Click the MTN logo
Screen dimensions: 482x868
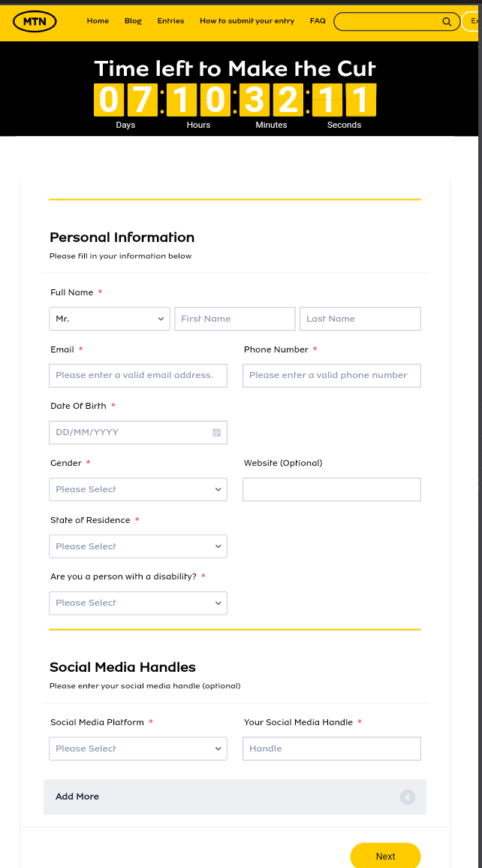pos(35,21)
